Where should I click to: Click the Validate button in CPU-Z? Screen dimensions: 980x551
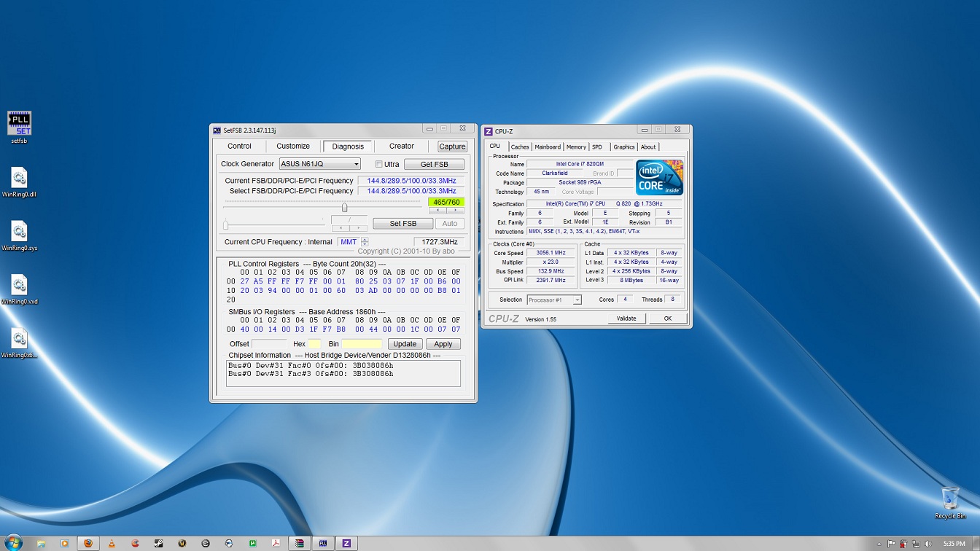pyautogui.click(x=626, y=319)
